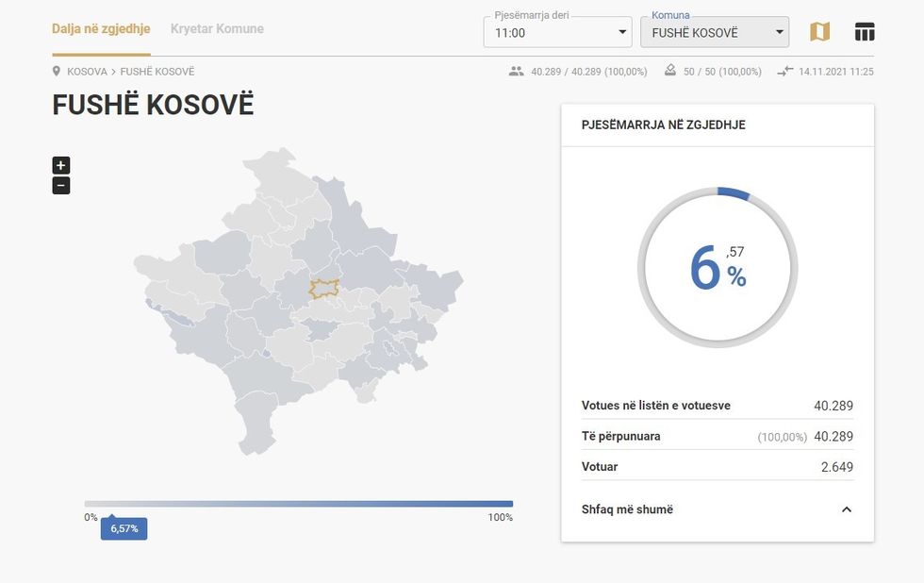Viewport: 924px width, 583px height.
Task: Switch to the Kryetar Komune tab
Action: [x=216, y=28]
